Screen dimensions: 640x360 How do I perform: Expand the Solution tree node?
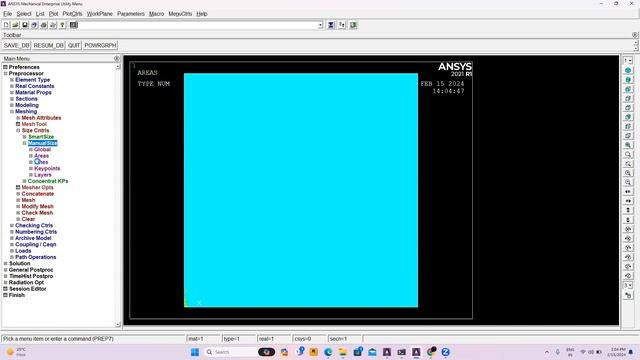point(6,263)
